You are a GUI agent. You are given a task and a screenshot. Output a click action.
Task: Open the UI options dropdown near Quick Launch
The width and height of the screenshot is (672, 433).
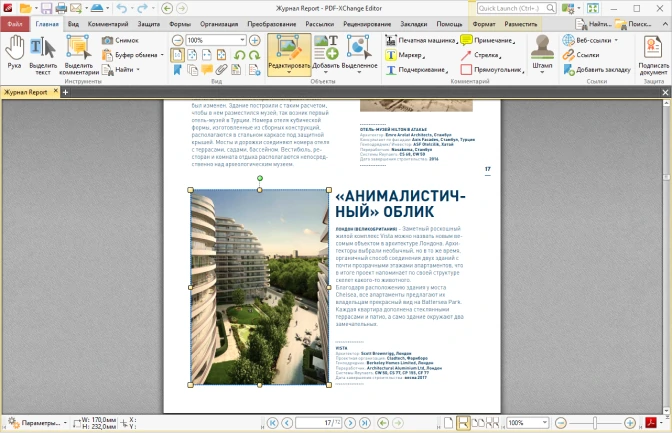(579, 8)
